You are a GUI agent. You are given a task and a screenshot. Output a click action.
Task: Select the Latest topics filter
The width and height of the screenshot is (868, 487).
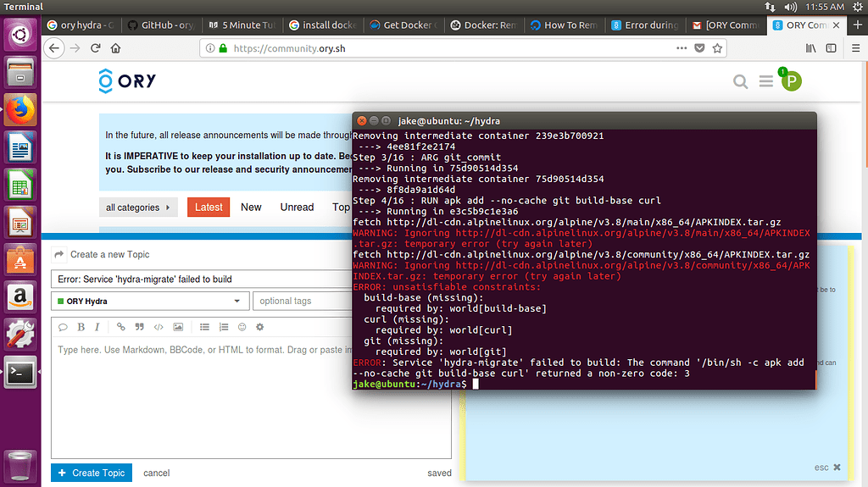click(x=209, y=208)
